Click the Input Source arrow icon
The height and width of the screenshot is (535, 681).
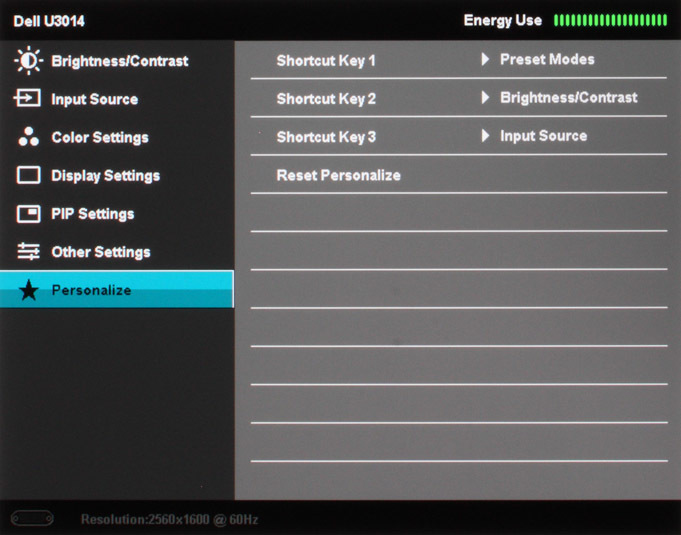click(x=27, y=98)
